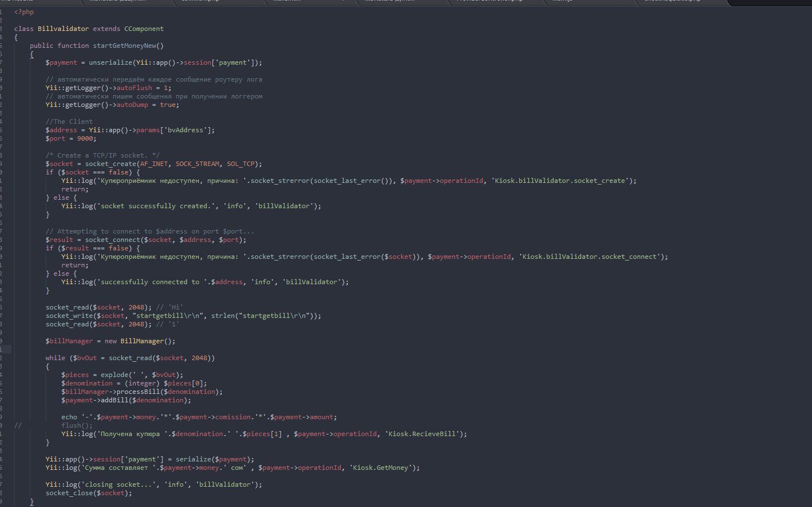Click the parent class 'CComponent'
The image size is (812, 507).
pyautogui.click(x=144, y=29)
